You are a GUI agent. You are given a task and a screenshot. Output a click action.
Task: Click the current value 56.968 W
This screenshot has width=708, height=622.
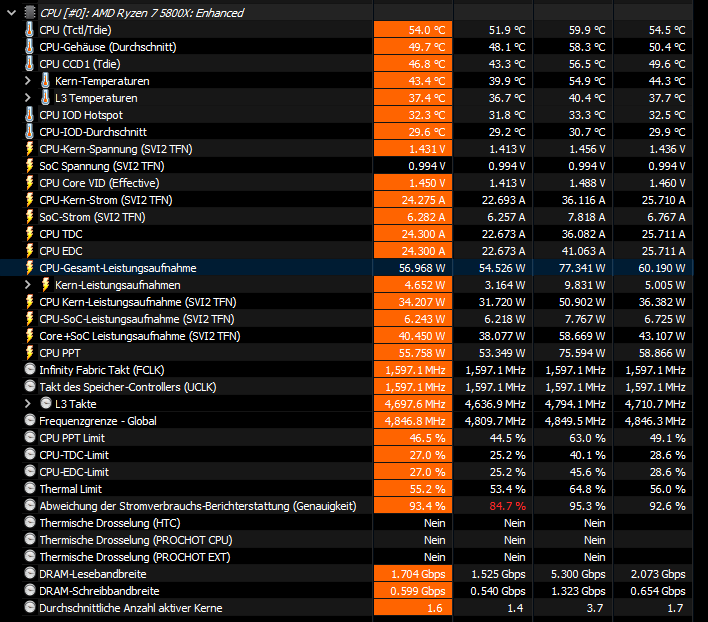(422, 268)
